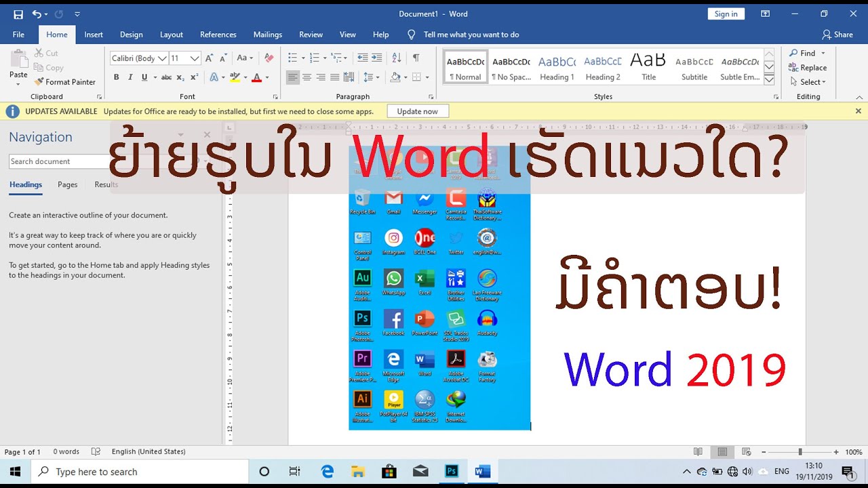Click Increase Font Size icon
Image resolution: width=868 pixels, height=488 pixels.
click(210, 58)
